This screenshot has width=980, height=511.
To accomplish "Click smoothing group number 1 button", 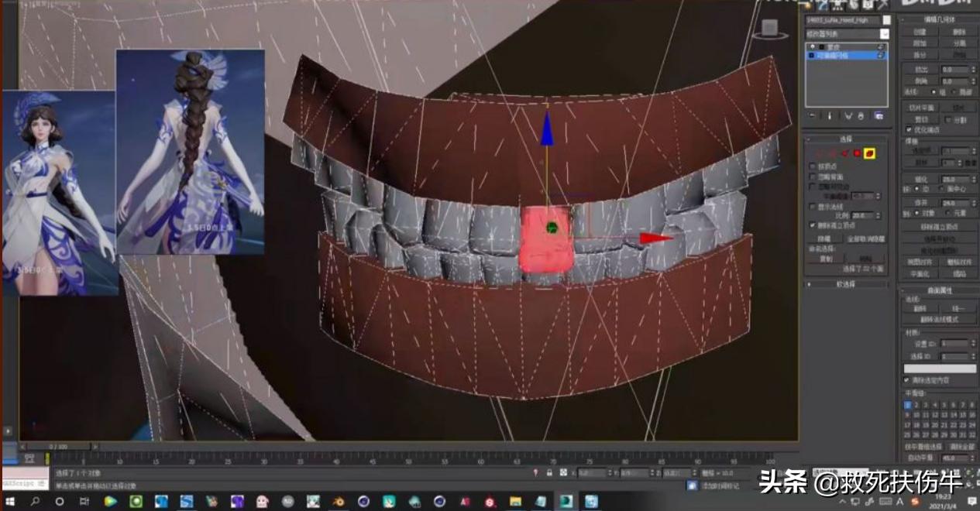I will tap(906, 404).
